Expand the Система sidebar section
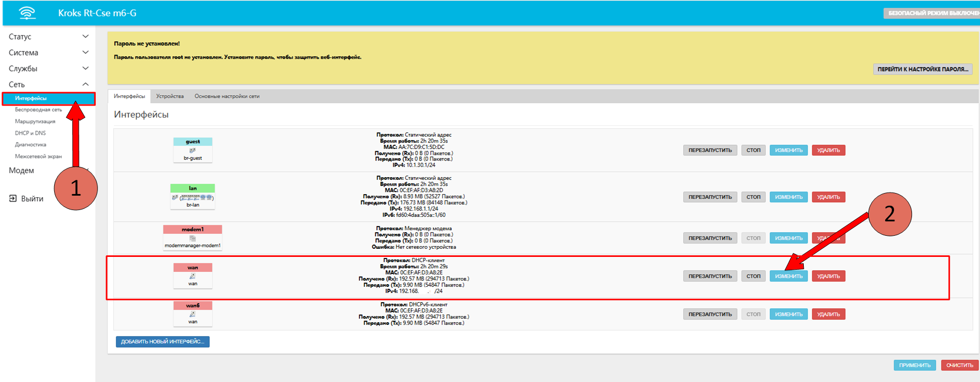This screenshot has width=980, height=382. 47,53
